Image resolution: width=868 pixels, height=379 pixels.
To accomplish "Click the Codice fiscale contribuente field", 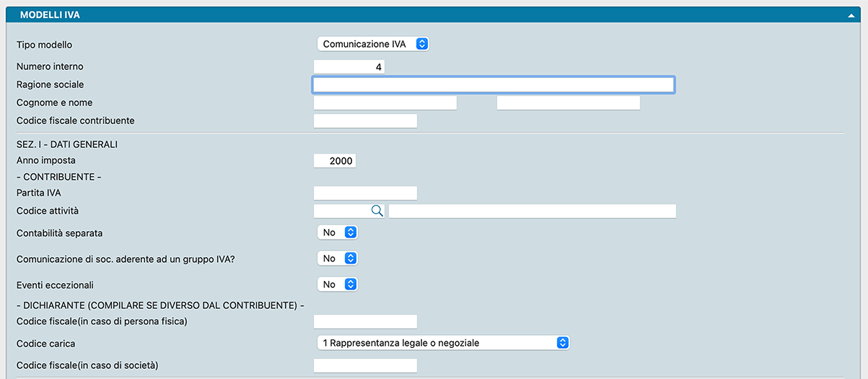I will click(x=365, y=121).
